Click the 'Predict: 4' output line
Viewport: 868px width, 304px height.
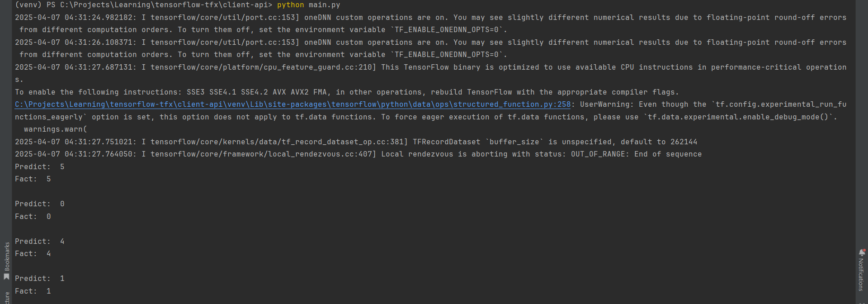(39, 242)
